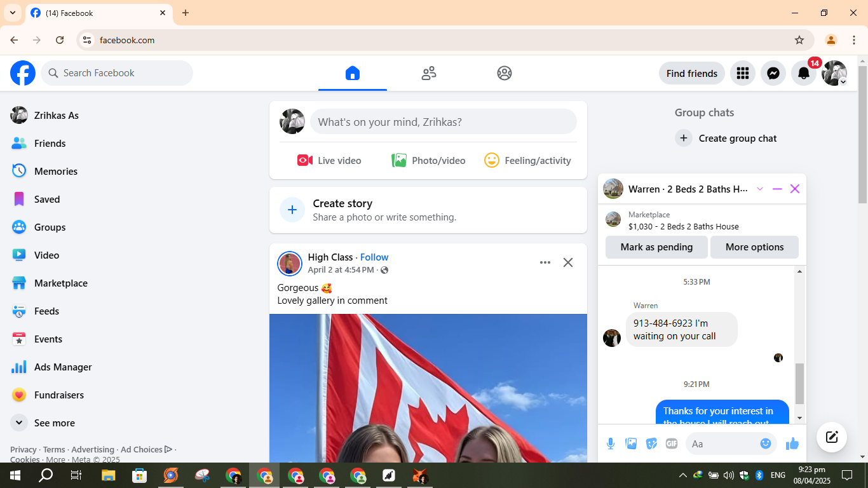Attach a file with the image icon
Screen dimensions: 868x488
pyautogui.click(x=631, y=444)
